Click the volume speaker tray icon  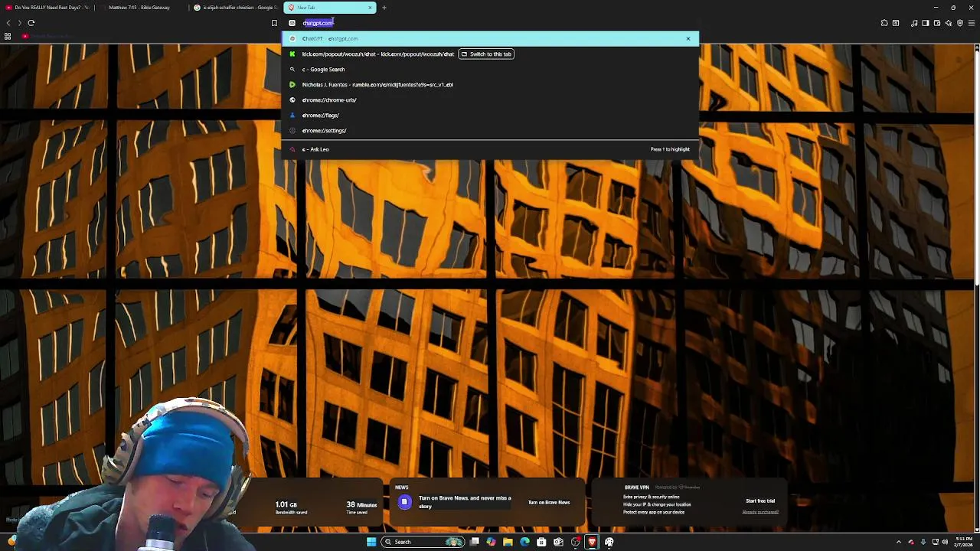click(x=945, y=542)
